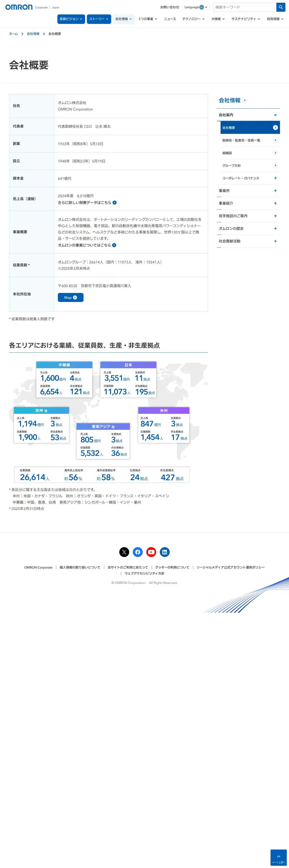Click the 641億円 capital value
The width and height of the screenshot is (289, 868).
point(65,179)
